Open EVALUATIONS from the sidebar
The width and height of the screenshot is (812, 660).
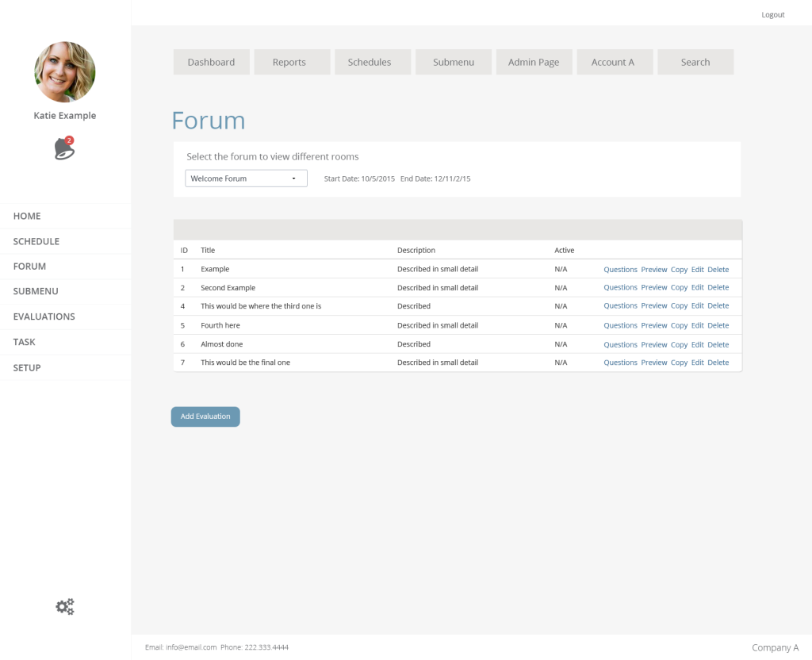(44, 317)
